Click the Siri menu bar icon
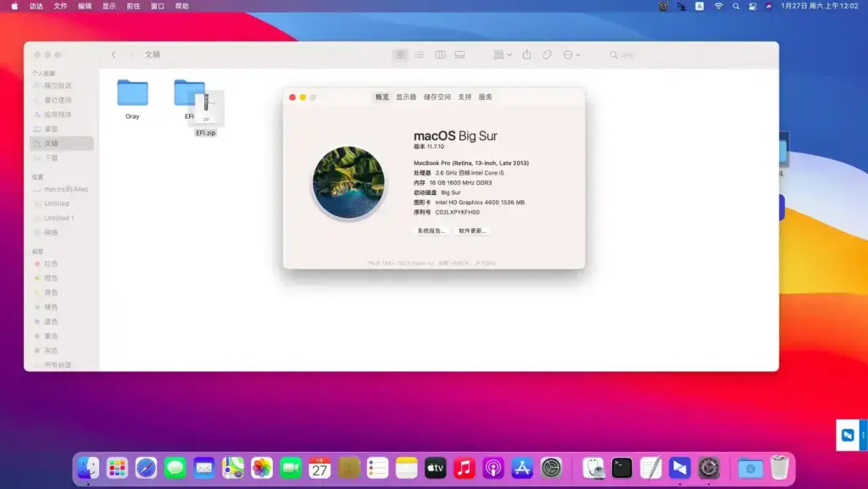The image size is (868, 489). (768, 6)
